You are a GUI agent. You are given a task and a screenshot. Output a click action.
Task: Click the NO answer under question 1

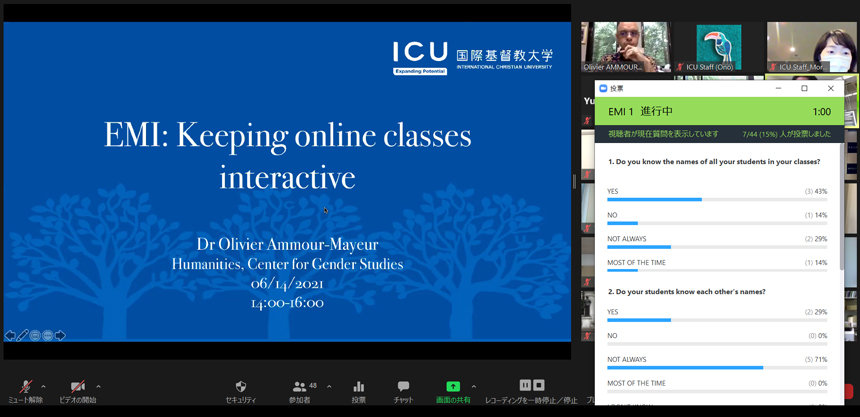pos(612,215)
